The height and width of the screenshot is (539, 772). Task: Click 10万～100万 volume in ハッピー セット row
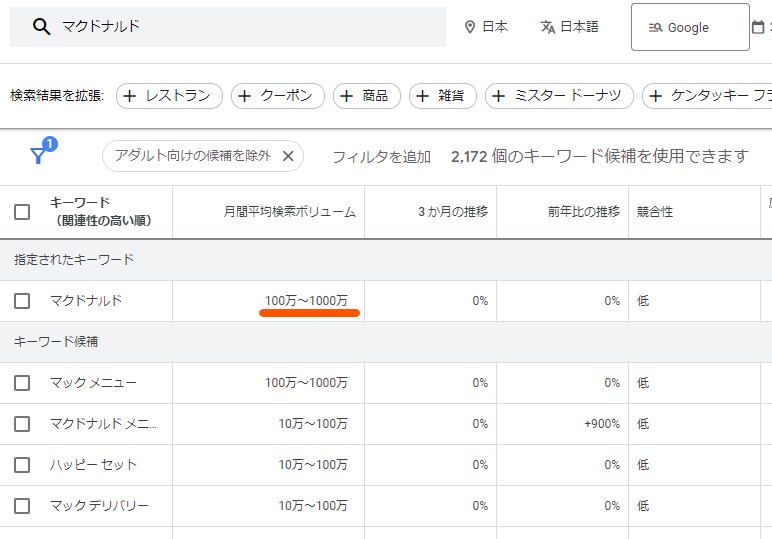[313, 465]
